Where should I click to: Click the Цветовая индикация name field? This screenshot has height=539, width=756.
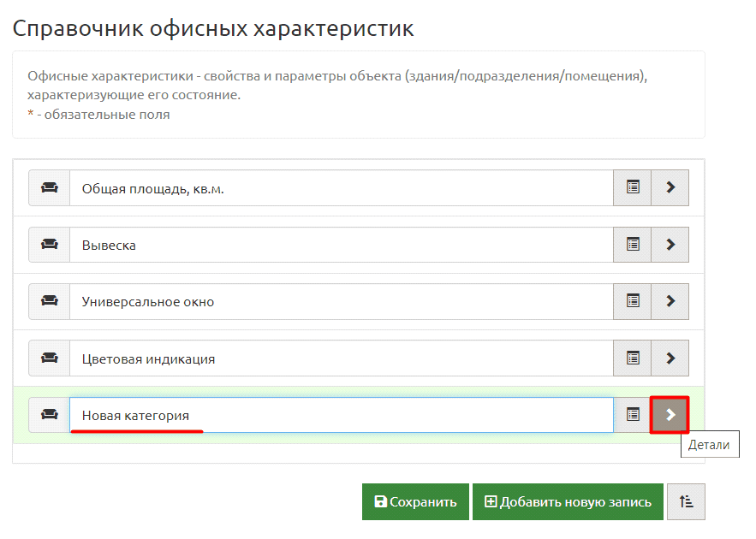click(342, 358)
